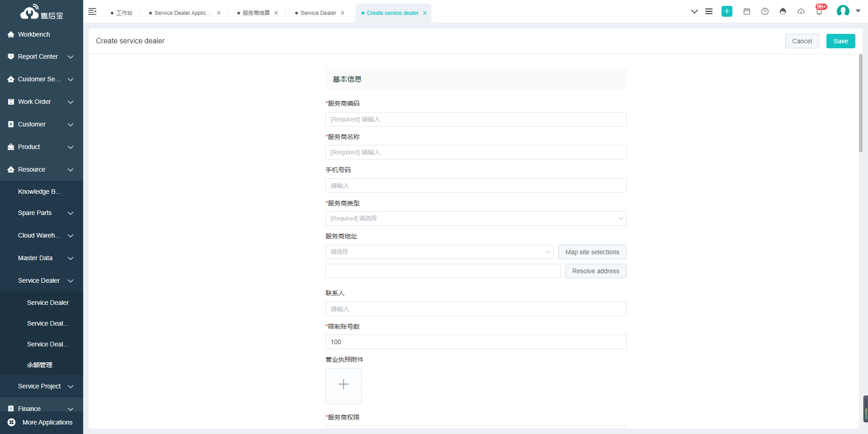Close the Service Dealer Applic... tab
Viewport: 868px width, 434px height.
pyautogui.click(x=219, y=13)
